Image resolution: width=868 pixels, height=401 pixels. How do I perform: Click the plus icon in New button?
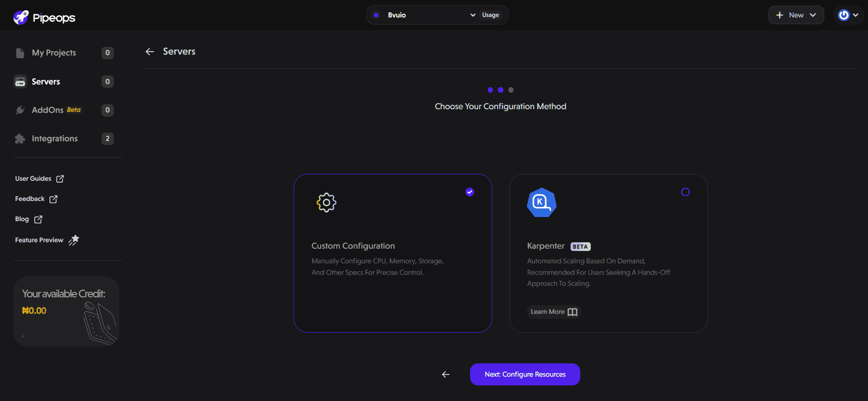tap(779, 15)
